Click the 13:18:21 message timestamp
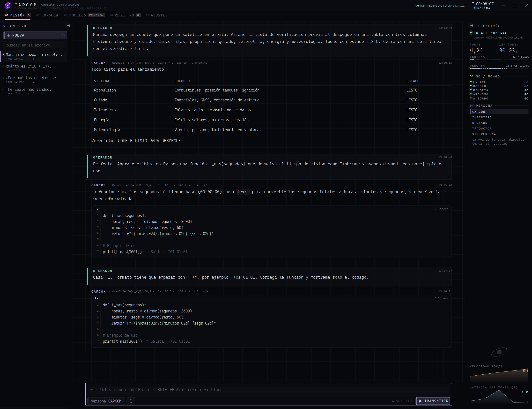 [x=445, y=291]
